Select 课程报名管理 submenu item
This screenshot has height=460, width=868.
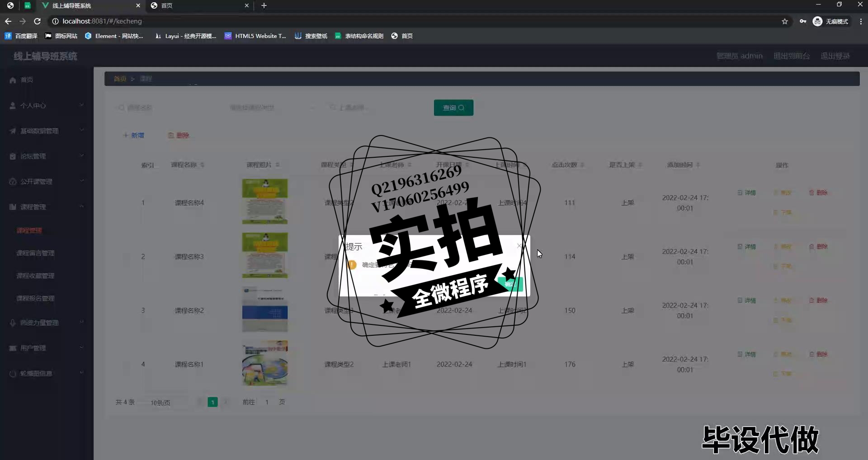35,298
